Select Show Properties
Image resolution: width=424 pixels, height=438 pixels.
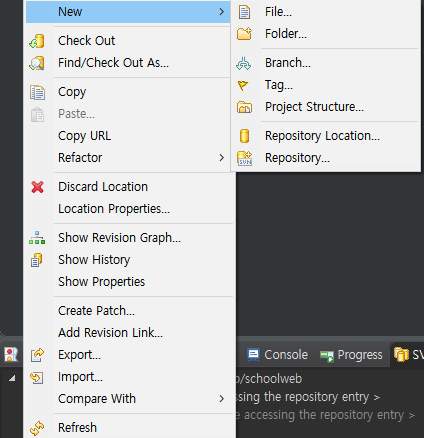tap(128, 282)
